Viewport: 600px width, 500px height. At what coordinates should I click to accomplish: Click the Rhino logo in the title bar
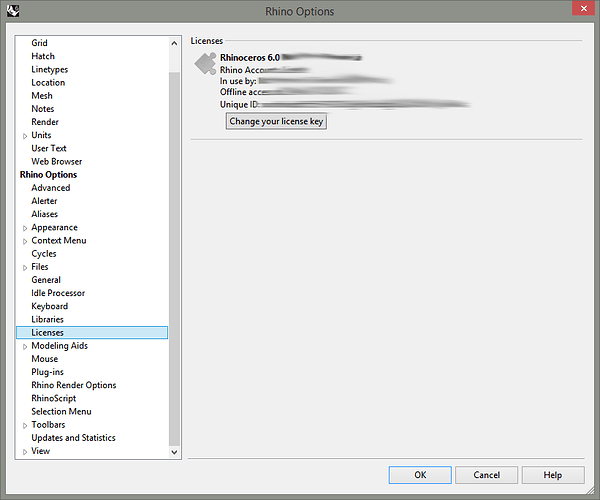13,11
